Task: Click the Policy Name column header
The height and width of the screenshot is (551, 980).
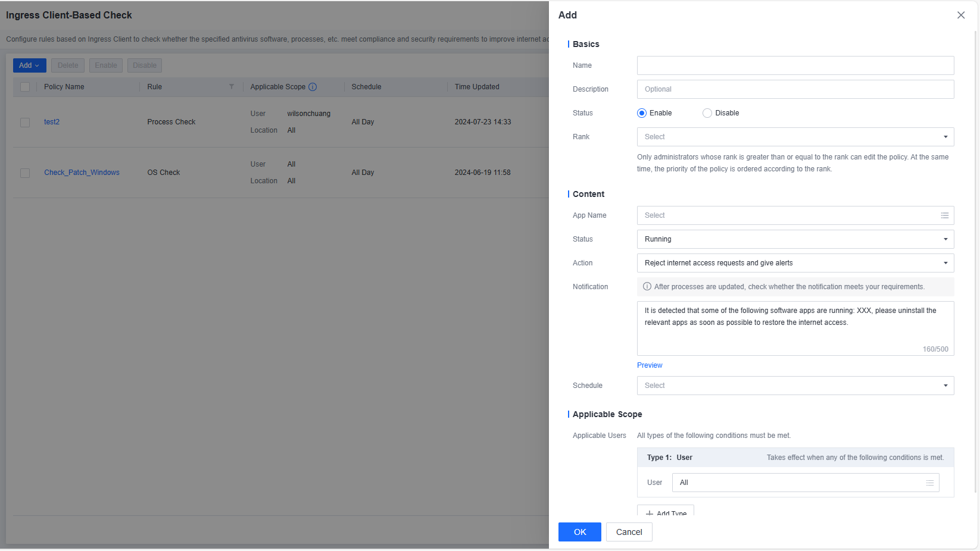Action: click(x=64, y=87)
